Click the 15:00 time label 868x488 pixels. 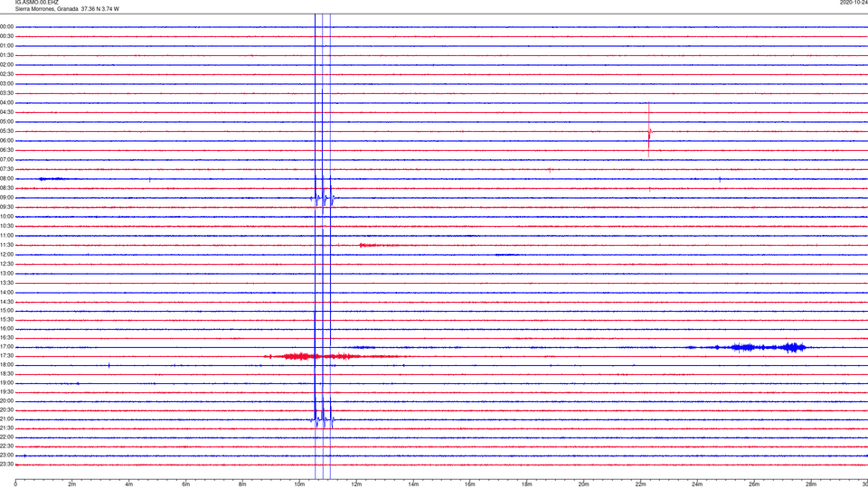coord(6,310)
